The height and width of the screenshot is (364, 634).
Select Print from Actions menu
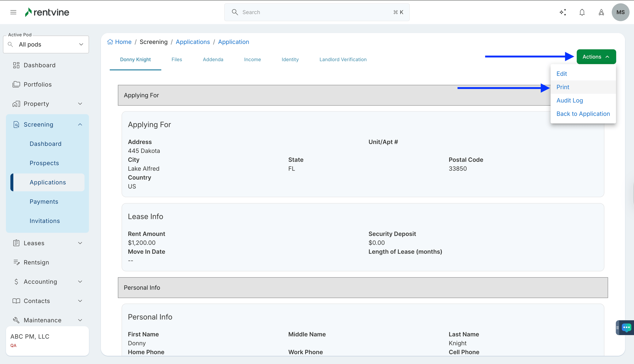click(563, 87)
